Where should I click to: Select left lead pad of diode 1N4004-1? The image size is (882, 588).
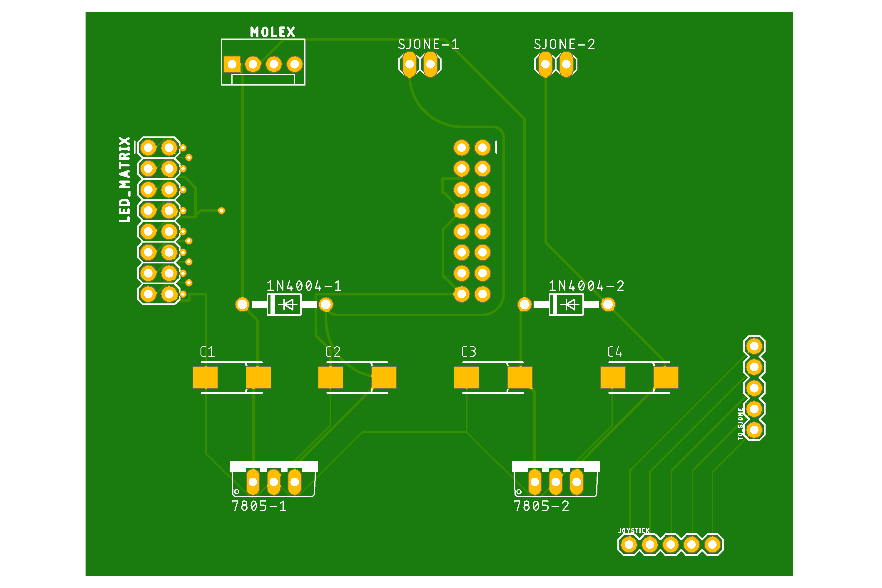(x=242, y=305)
